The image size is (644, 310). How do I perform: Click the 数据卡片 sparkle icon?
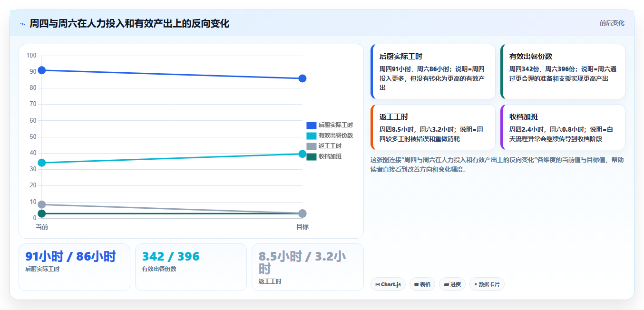coord(476,284)
